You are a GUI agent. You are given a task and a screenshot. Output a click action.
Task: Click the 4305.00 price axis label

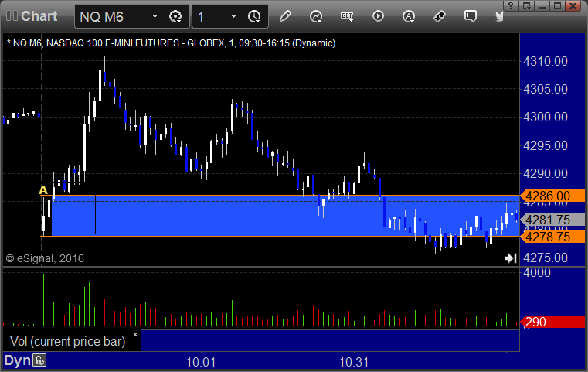click(546, 90)
